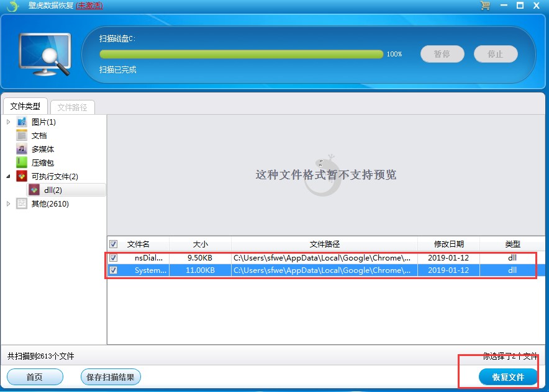Click the 多媒体 multimedia icon

click(x=21, y=149)
